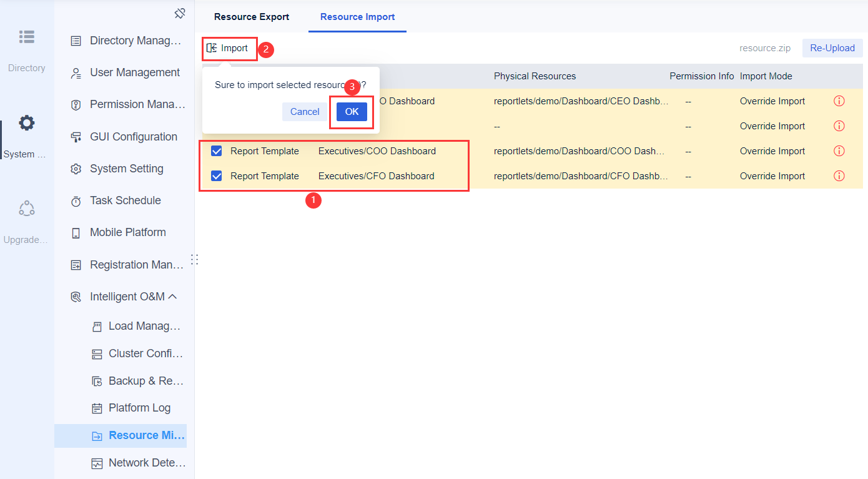Viewport: 868px width, 479px height.
Task: Open Platform Log menu item
Action: (x=139, y=408)
